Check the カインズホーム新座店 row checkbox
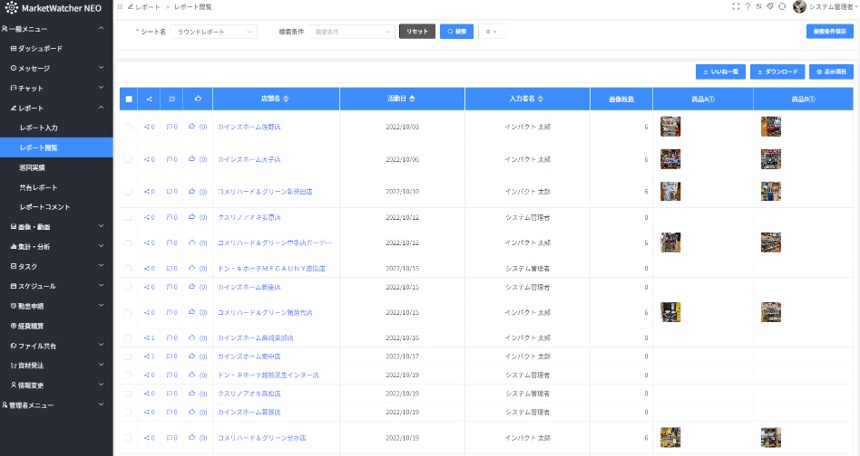This screenshot has width=860, height=456. (128, 287)
